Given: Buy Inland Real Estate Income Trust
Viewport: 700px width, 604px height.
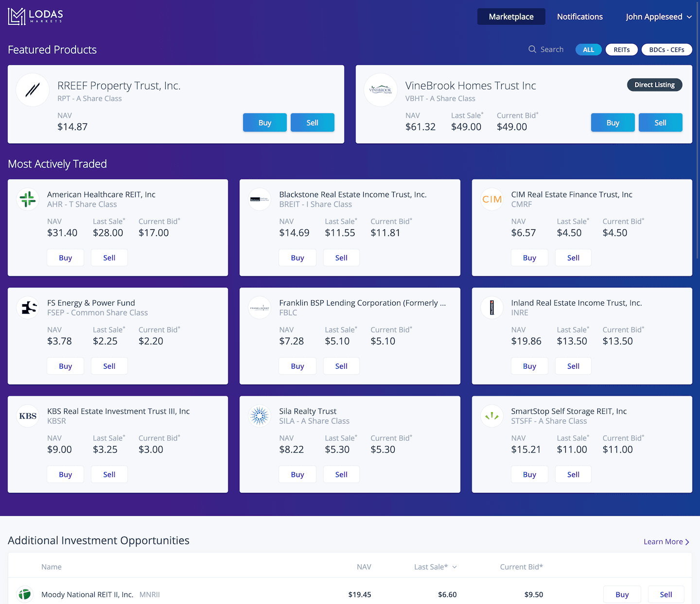Looking at the screenshot, I should (x=529, y=366).
